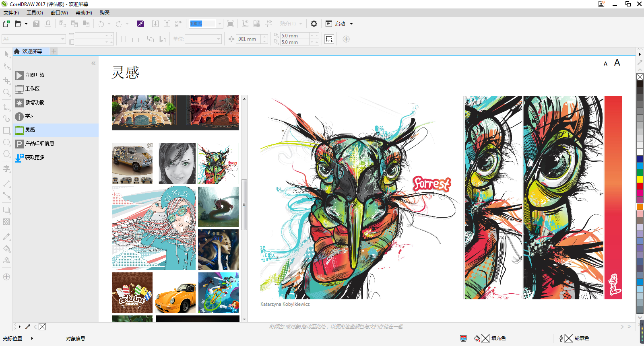Image resolution: width=644 pixels, height=346 pixels.
Task: Select the Zoom magnifier tool
Action: point(6,93)
